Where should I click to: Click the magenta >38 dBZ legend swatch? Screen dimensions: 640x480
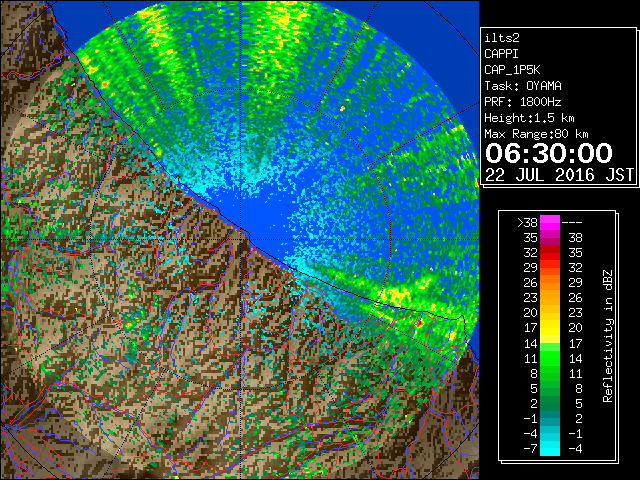tap(550, 223)
